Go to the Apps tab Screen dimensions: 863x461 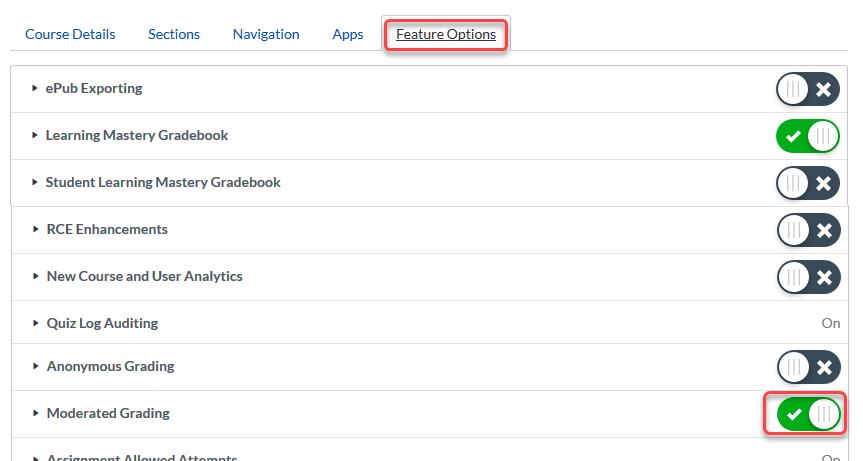(348, 34)
